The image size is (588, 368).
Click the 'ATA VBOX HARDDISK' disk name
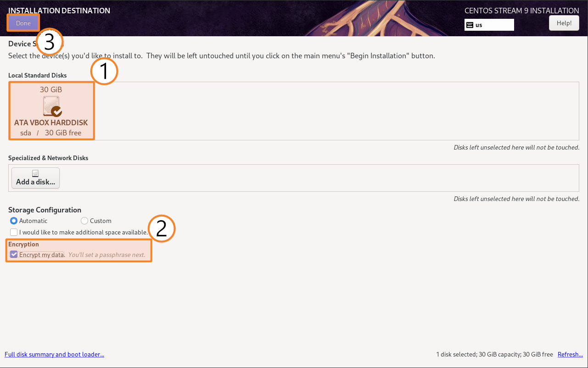pos(51,123)
